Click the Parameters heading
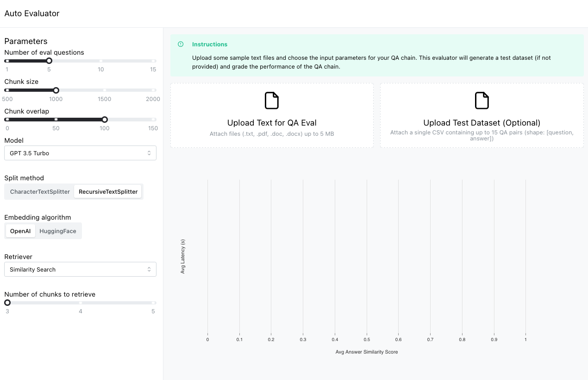588x380 pixels. tap(26, 41)
